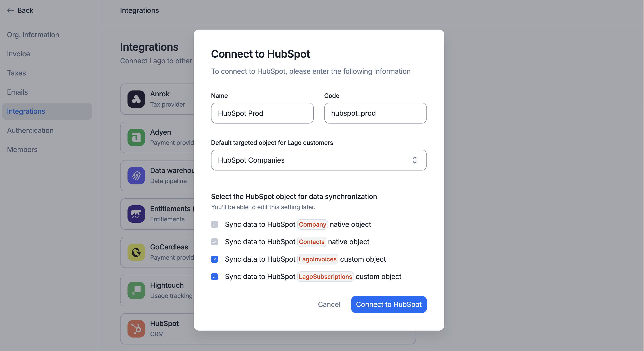Click the GoCardless logo icon
The image size is (644, 351).
(136, 252)
